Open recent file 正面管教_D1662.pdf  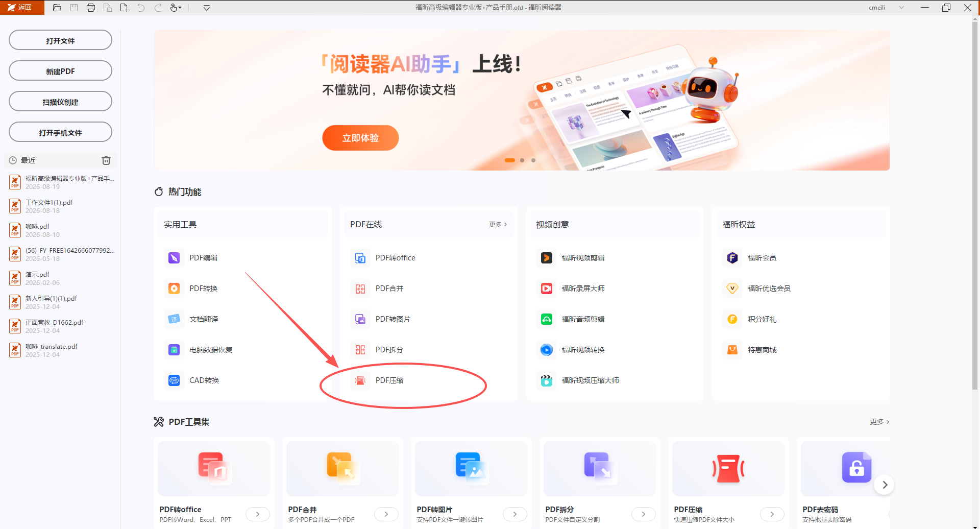[x=62, y=326]
